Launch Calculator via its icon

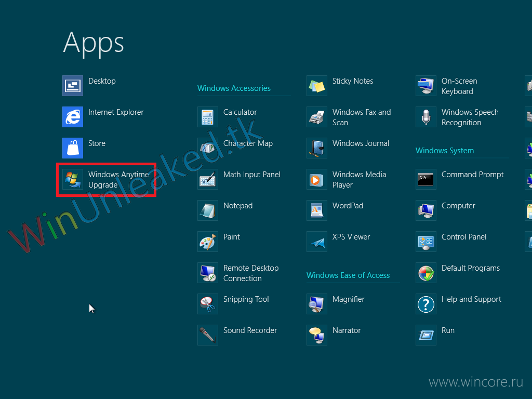pyautogui.click(x=208, y=117)
